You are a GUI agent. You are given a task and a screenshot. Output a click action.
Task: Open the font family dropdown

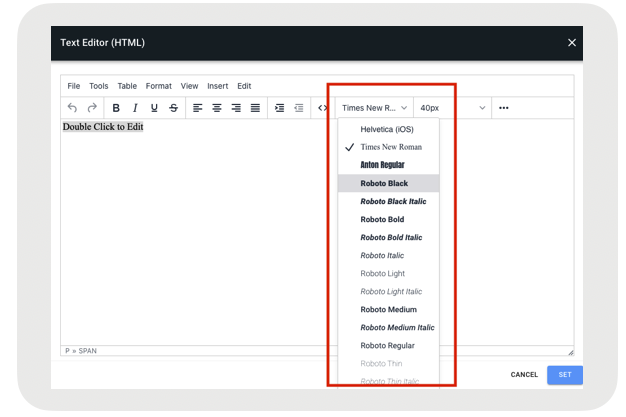point(374,108)
